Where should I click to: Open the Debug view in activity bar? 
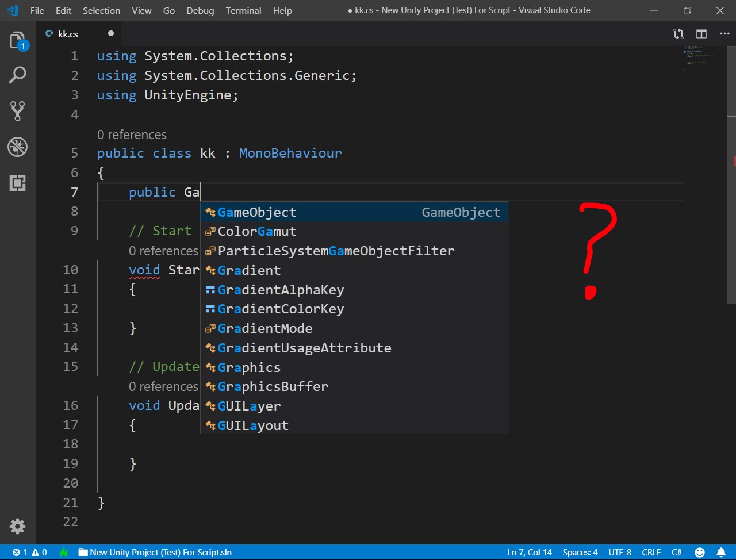tap(18, 147)
